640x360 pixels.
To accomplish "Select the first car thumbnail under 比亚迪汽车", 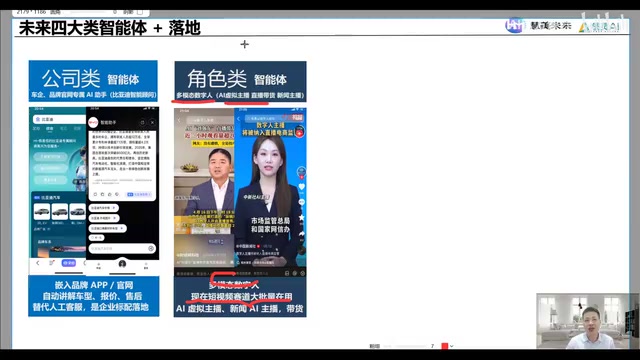I will click(x=42, y=212).
